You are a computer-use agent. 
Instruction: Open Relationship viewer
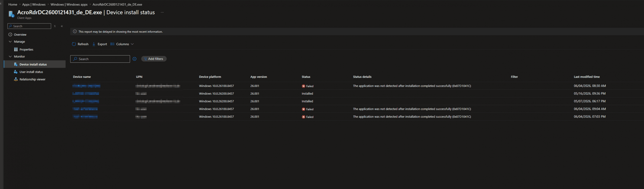click(x=32, y=79)
